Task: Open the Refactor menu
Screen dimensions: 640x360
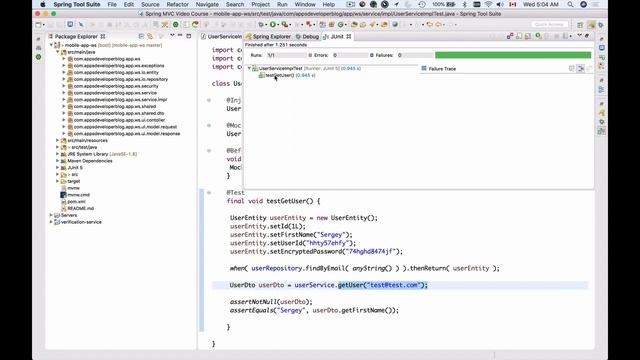Action: click(178, 4)
